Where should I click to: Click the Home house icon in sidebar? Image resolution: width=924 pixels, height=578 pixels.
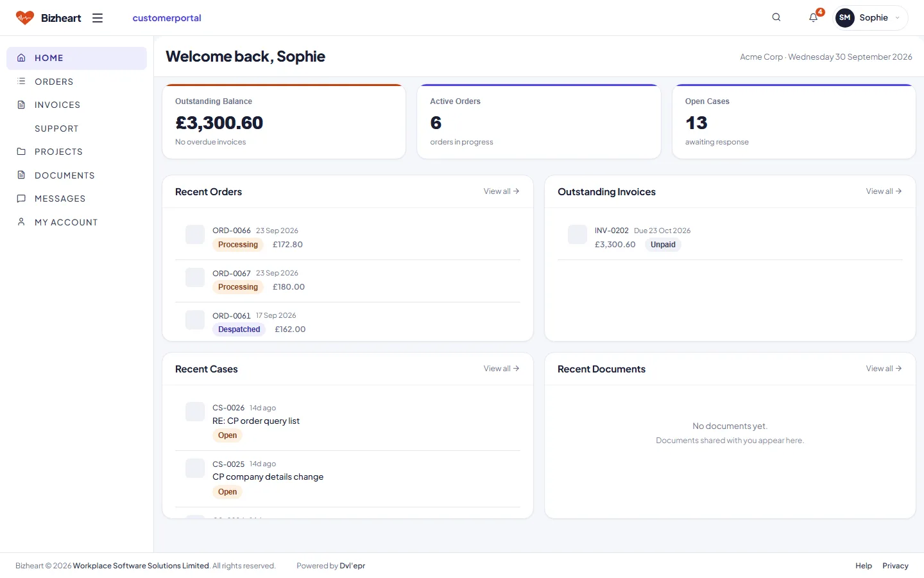pyautogui.click(x=21, y=58)
